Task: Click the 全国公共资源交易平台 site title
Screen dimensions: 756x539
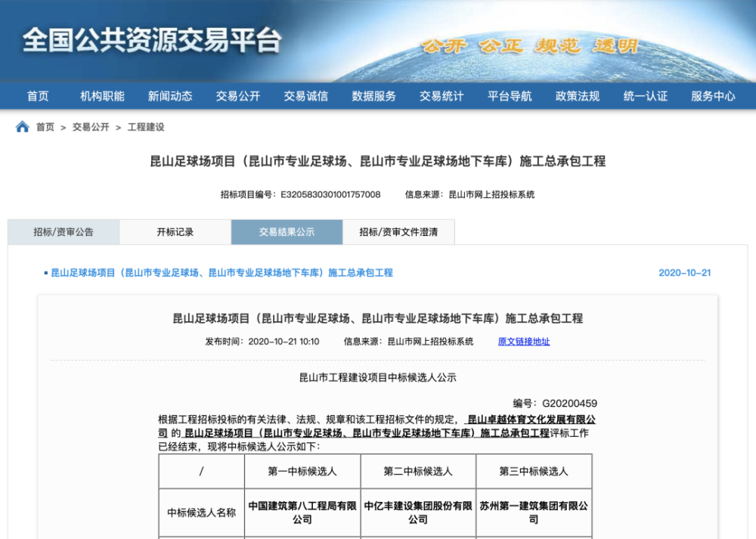Action: tap(151, 40)
